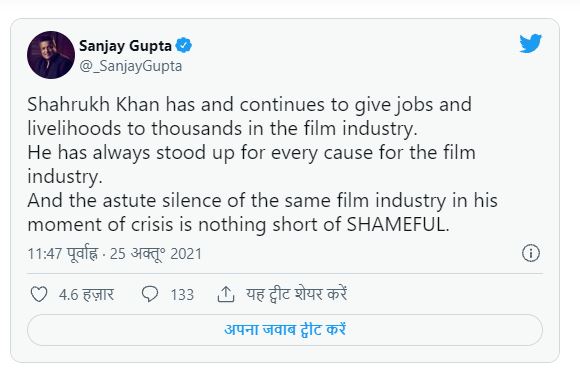Image resolution: width=580 pixels, height=369 pixels.
Task: Click the Twitter bird logo
Action: click(x=530, y=43)
